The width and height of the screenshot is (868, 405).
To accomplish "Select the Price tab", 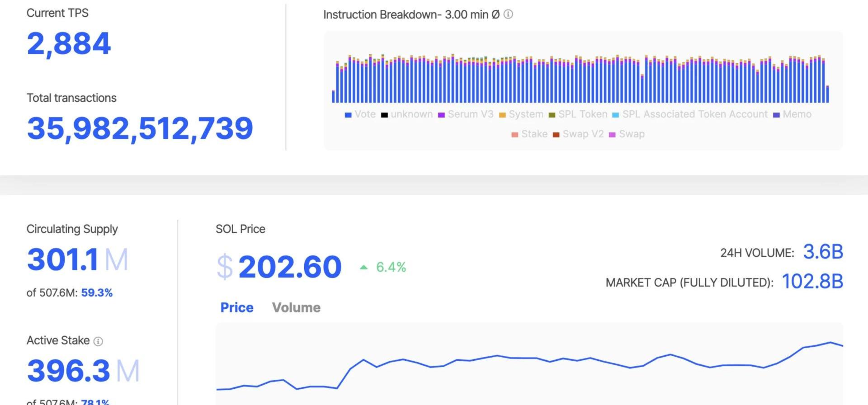I will 237,307.
